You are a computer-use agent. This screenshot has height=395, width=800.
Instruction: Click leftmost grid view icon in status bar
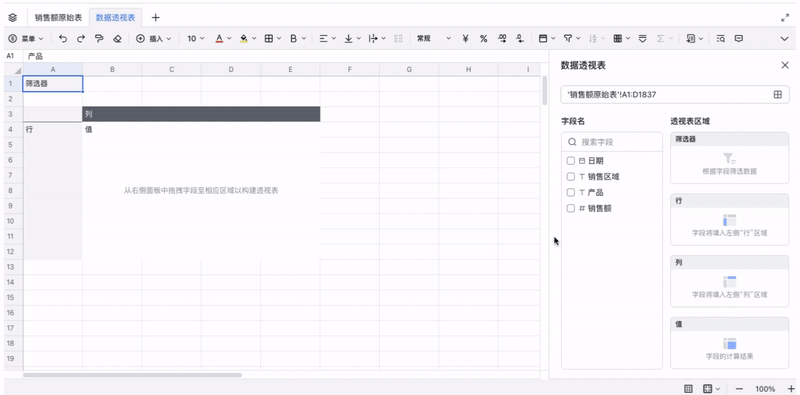(x=688, y=389)
